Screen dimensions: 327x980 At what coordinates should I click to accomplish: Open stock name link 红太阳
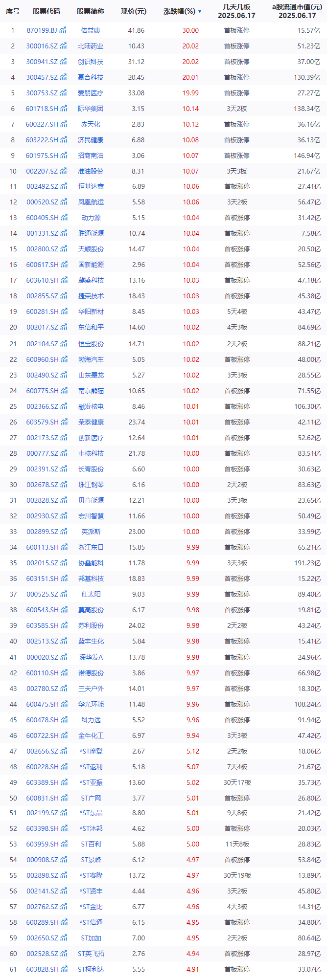click(91, 594)
